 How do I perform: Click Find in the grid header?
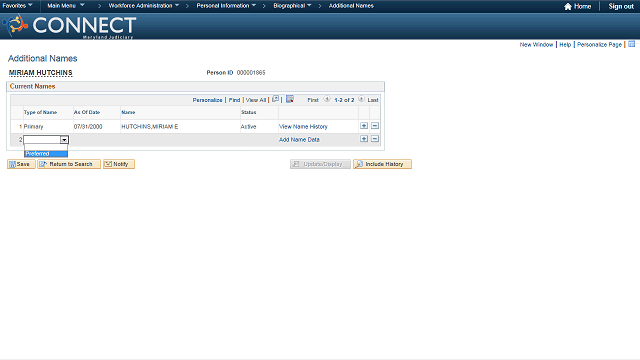point(234,100)
